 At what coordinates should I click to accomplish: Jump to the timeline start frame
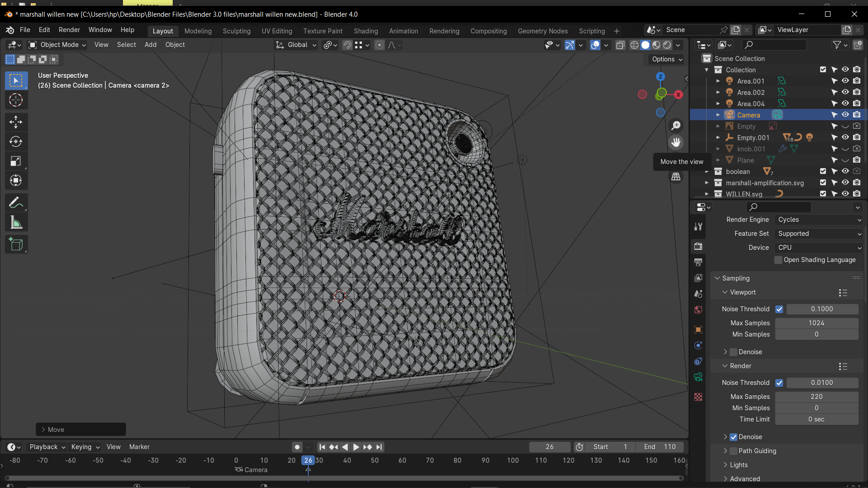(322, 447)
